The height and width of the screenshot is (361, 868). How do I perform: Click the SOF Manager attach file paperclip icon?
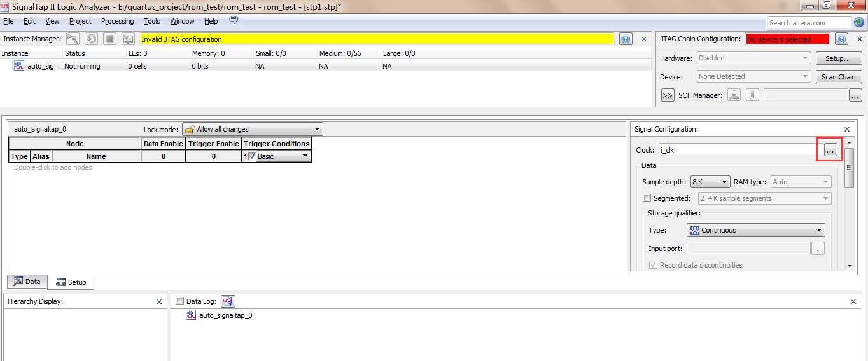pyautogui.click(x=752, y=95)
